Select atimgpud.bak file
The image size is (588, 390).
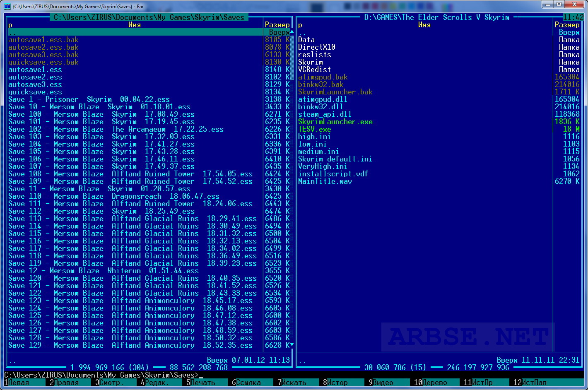pyautogui.click(x=323, y=77)
